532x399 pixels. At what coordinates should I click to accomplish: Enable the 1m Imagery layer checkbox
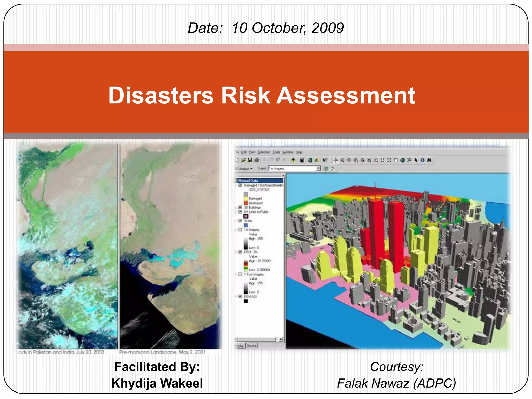click(x=240, y=230)
